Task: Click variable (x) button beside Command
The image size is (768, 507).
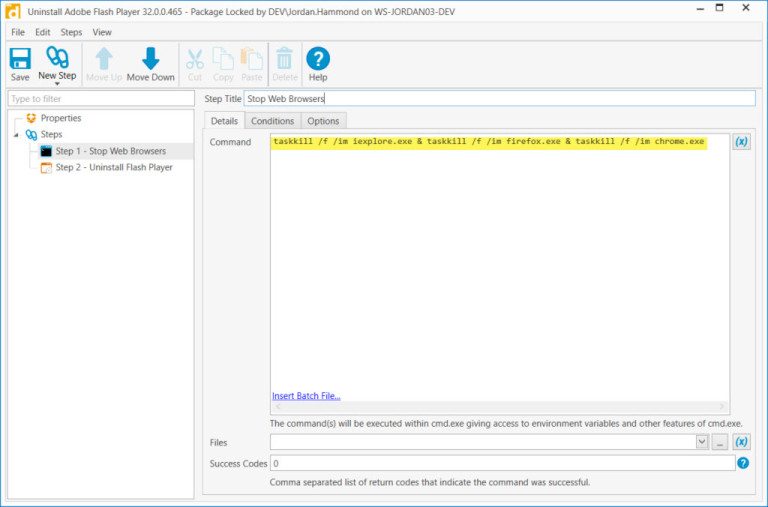Action: pos(742,142)
